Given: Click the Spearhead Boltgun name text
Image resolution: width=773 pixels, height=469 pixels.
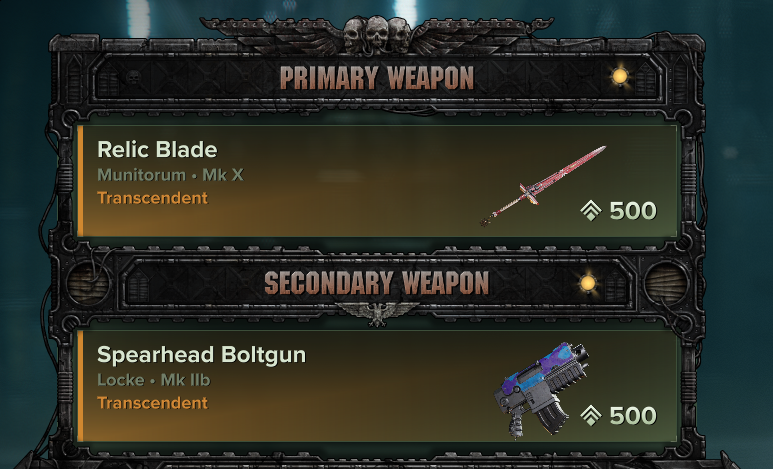Looking at the screenshot, I should point(201,355).
